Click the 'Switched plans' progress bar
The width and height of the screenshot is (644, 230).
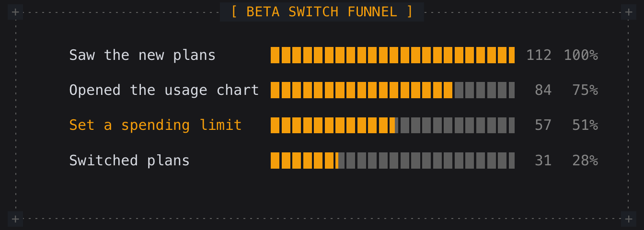coord(392,160)
